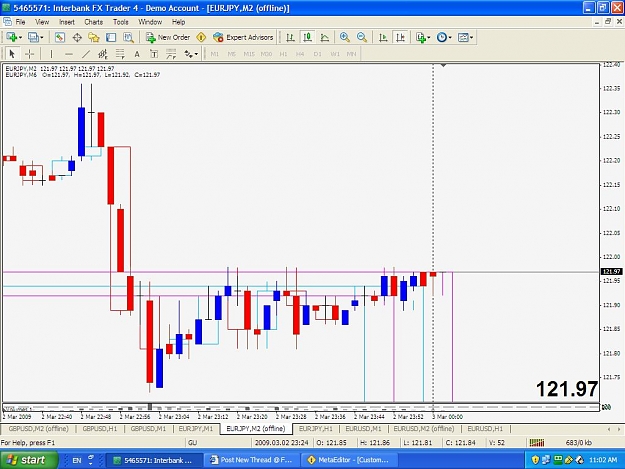This screenshot has height=469, width=625.
Task: Switch to the EURJPY,H1 chart tab
Action: (x=316, y=429)
